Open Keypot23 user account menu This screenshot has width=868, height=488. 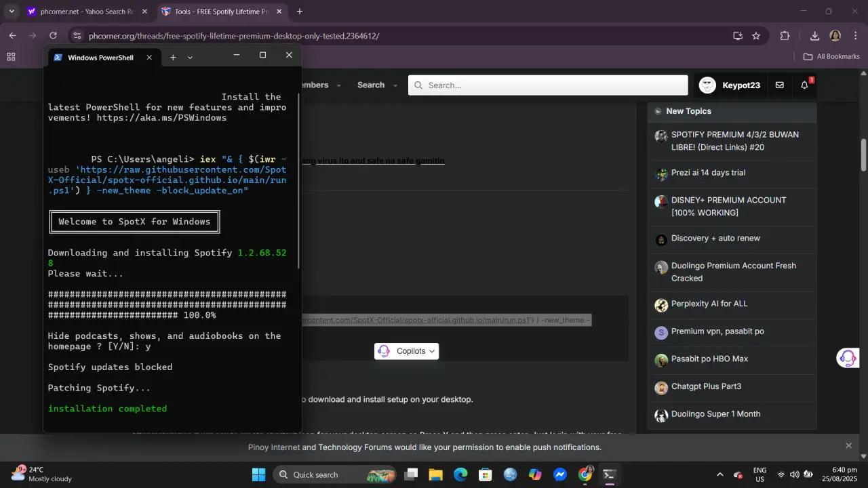pyautogui.click(x=730, y=85)
